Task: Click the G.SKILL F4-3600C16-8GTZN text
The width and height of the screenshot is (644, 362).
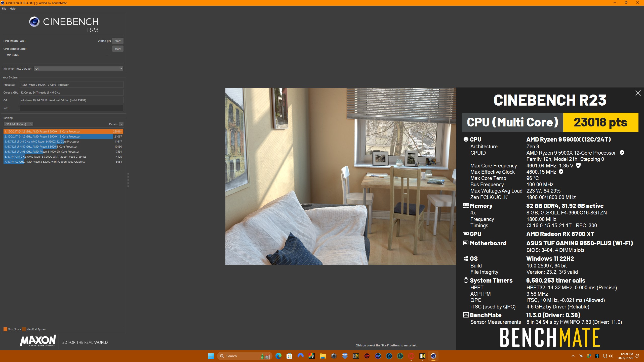Action: click(574, 213)
